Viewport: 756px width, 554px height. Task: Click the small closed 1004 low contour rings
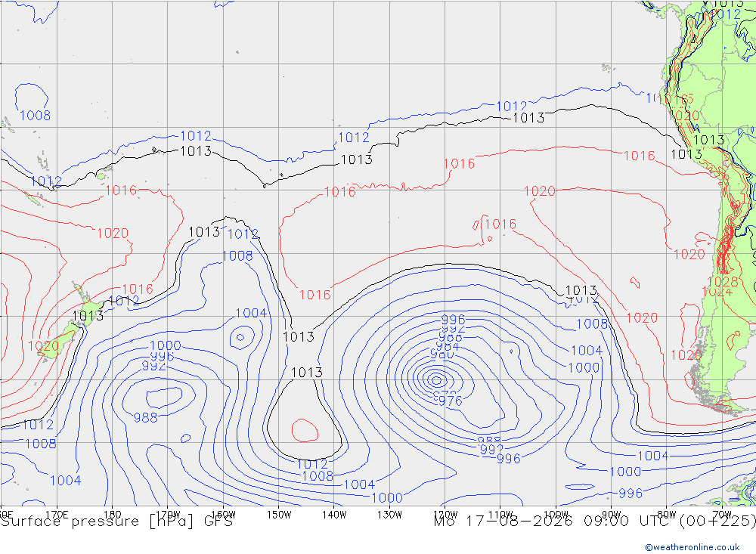point(242,336)
